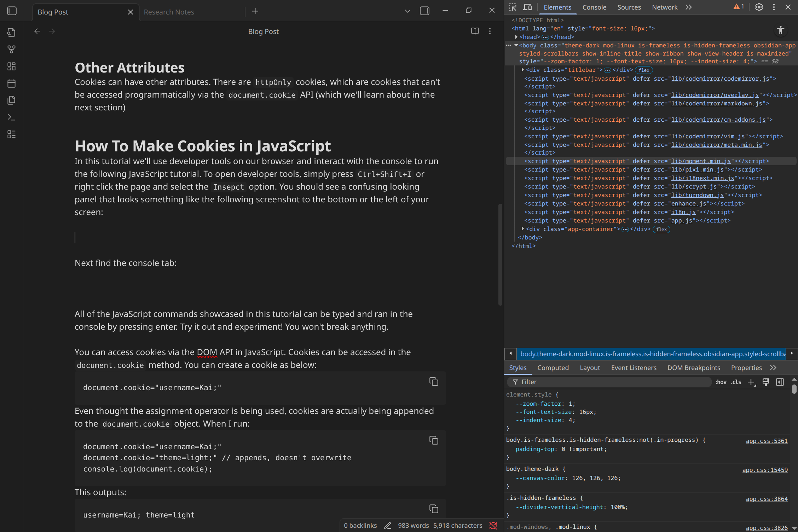Expand the app-container div

click(523, 229)
